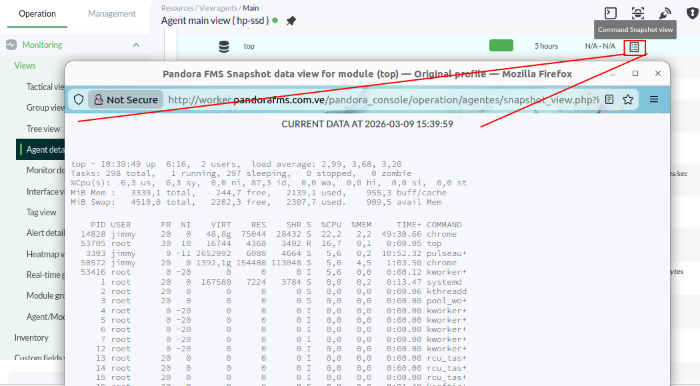This screenshot has height=386, width=700.
Task: Bookmark page with the star icon
Action: [628, 100]
